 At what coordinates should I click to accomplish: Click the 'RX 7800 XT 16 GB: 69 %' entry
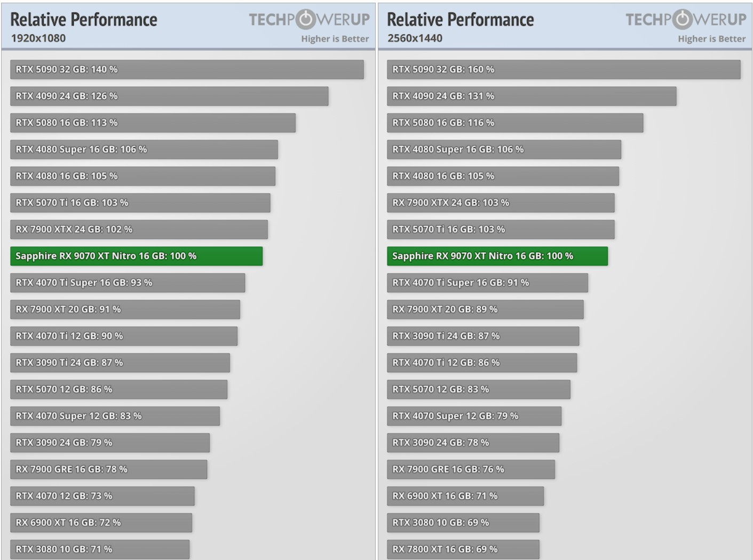coord(463,549)
